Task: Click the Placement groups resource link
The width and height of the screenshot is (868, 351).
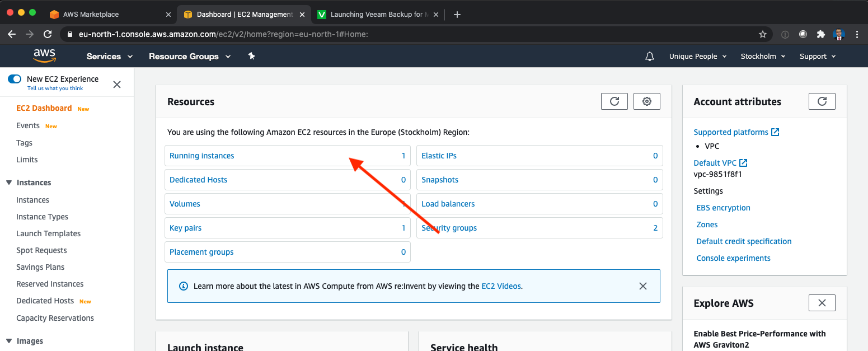Action: click(201, 252)
